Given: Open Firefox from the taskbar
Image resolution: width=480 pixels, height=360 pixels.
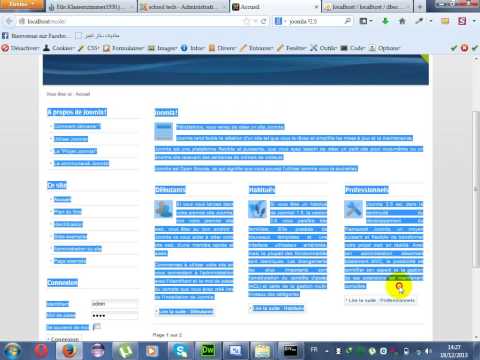Looking at the screenshot, I should pos(69,351).
